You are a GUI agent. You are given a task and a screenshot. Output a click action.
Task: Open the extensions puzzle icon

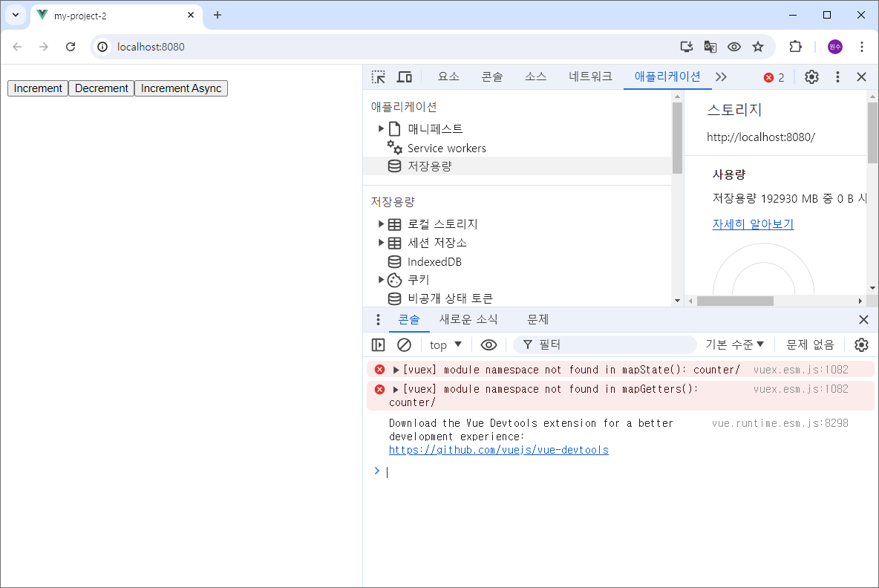pyautogui.click(x=795, y=47)
